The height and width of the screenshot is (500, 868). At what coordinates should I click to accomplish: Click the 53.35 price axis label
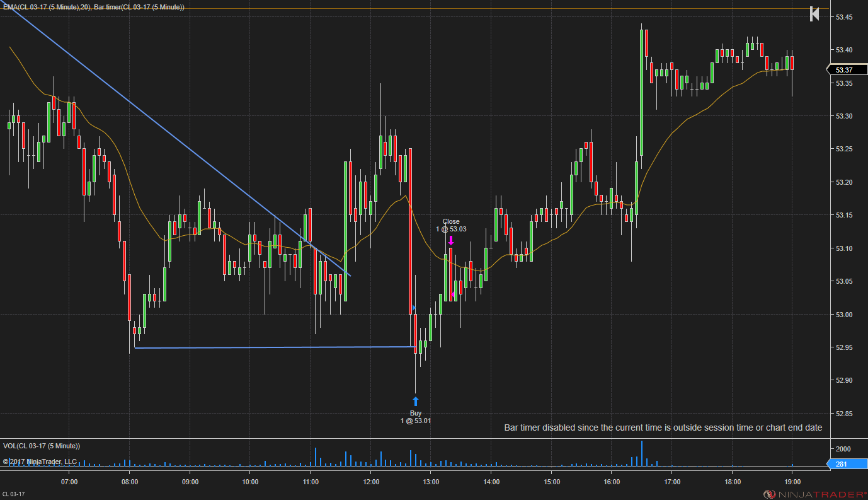(x=843, y=83)
